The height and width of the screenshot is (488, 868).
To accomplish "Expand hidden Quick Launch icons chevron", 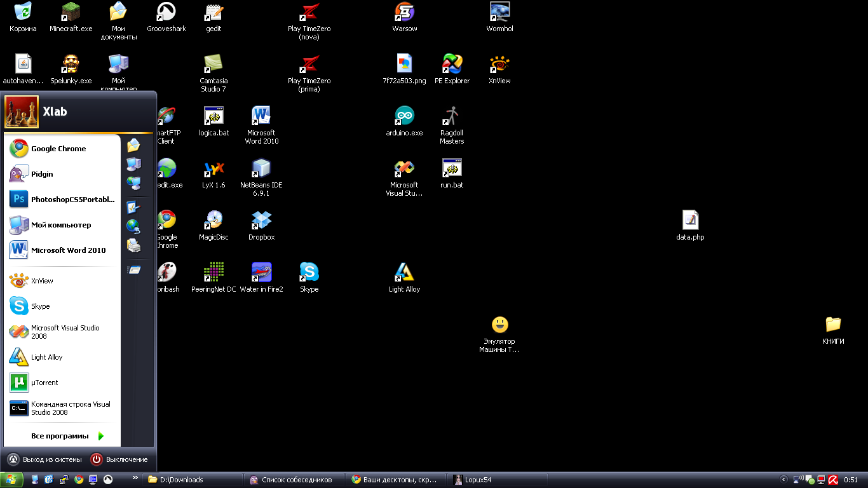I will 135,477.
